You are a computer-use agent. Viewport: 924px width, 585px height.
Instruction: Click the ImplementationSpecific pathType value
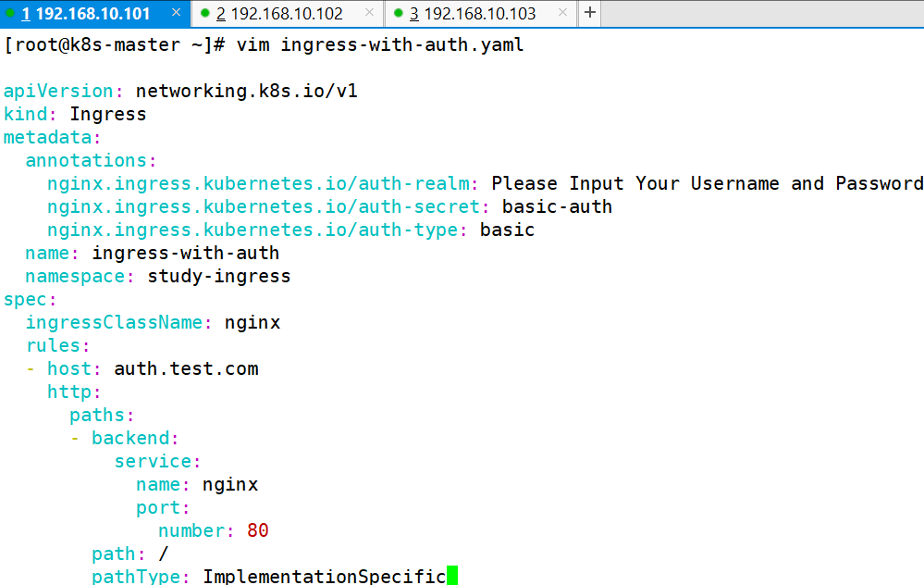324,576
